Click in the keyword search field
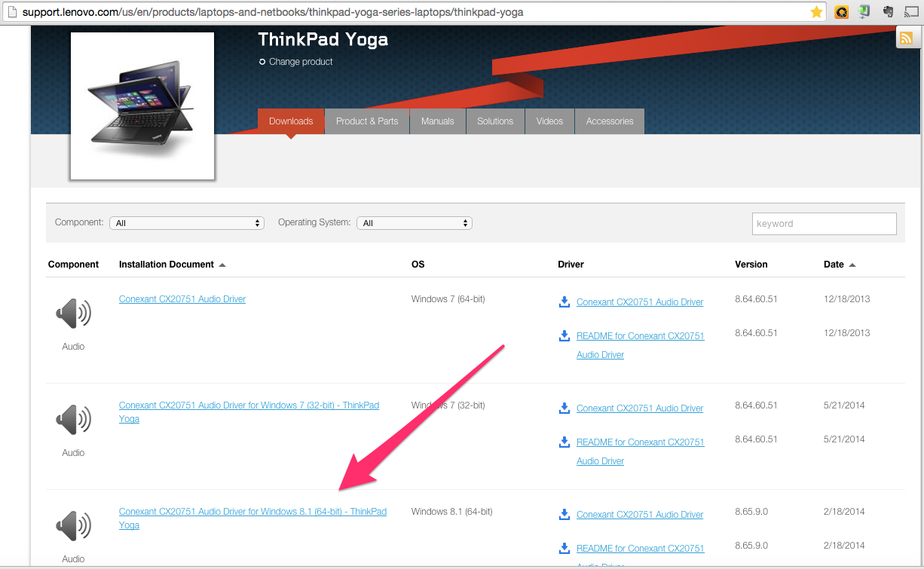This screenshot has width=924, height=569. 824,224
